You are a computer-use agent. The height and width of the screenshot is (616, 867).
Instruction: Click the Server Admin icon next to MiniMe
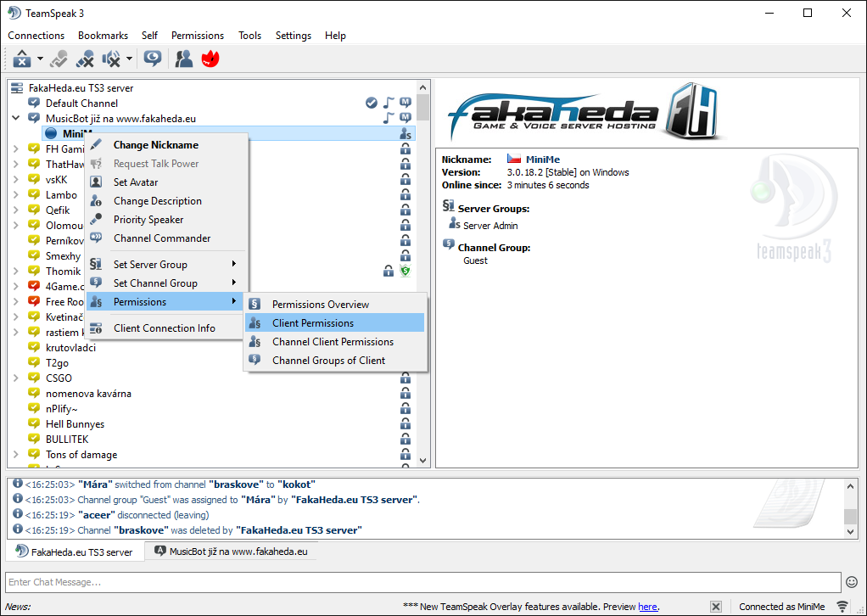(406, 133)
